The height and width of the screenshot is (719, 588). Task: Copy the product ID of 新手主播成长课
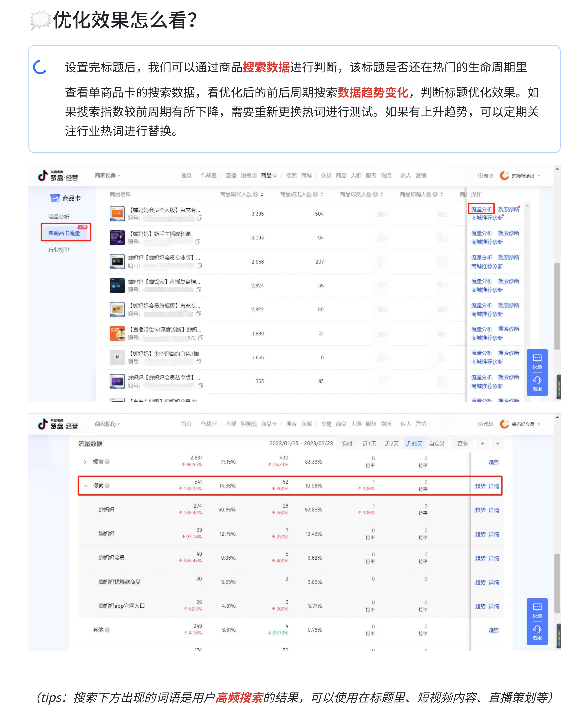197,242
